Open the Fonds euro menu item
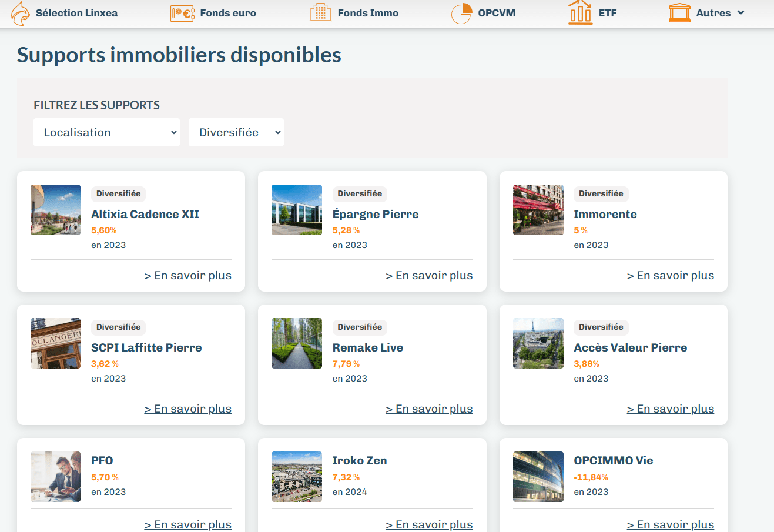 [x=228, y=13]
